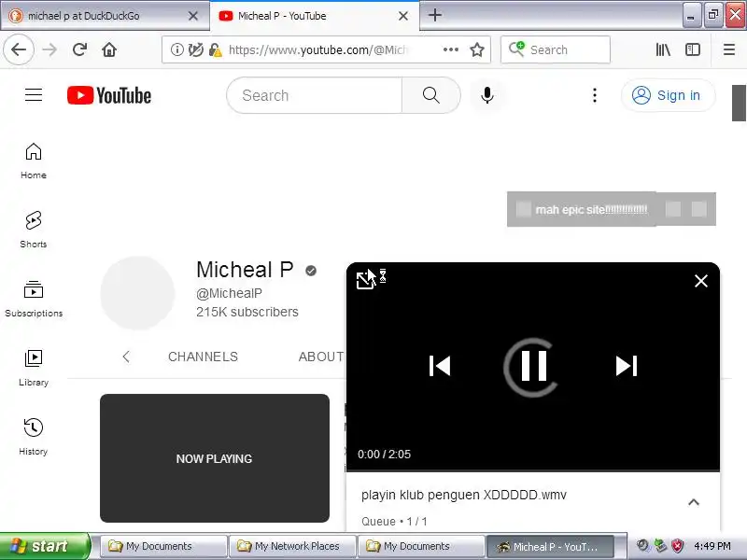The height and width of the screenshot is (560, 747).
Task: Focus the YouTube Search field
Action: [315, 95]
